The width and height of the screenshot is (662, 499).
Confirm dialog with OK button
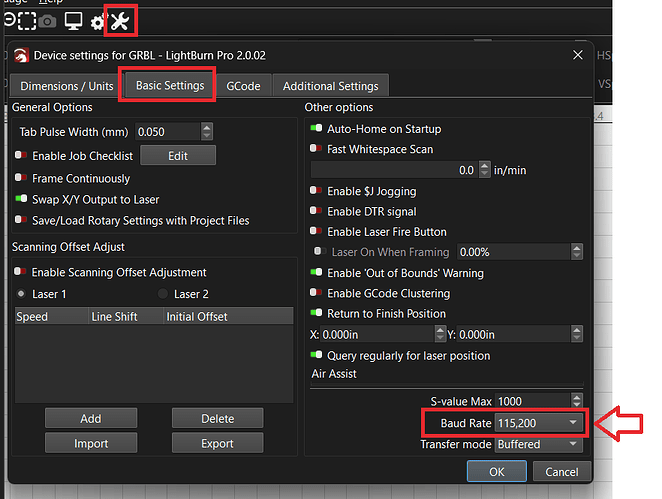tap(496, 471)
